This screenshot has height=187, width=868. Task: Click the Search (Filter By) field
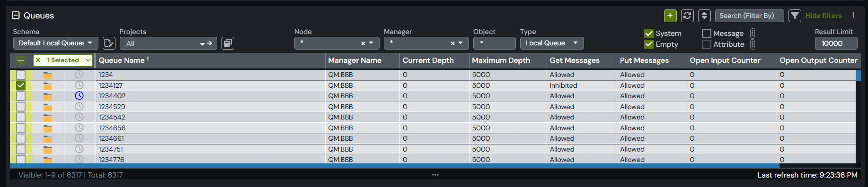tap(749, 16)
